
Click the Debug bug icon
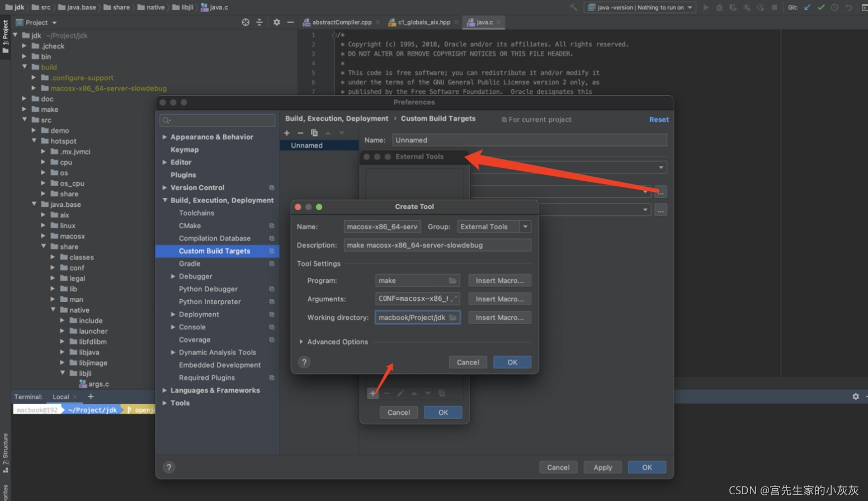point(719,7)
